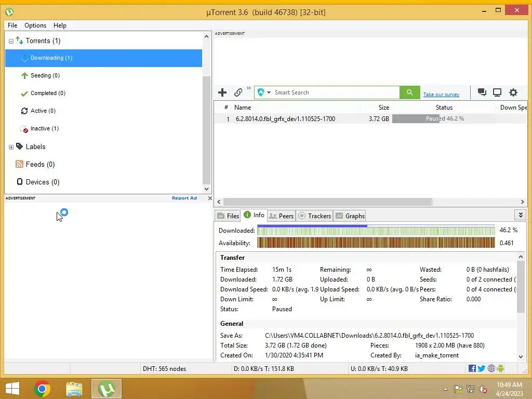Open the chat bubbles icon in toolbar
The height and width of the screenshot is (399, 532).
[482, 92]
